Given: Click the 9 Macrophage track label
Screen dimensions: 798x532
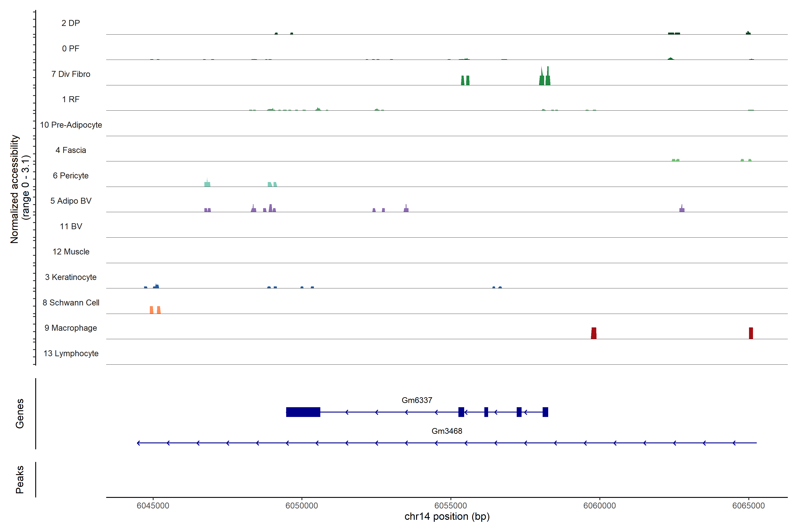Looking at the screenshot, I should 70,328.
